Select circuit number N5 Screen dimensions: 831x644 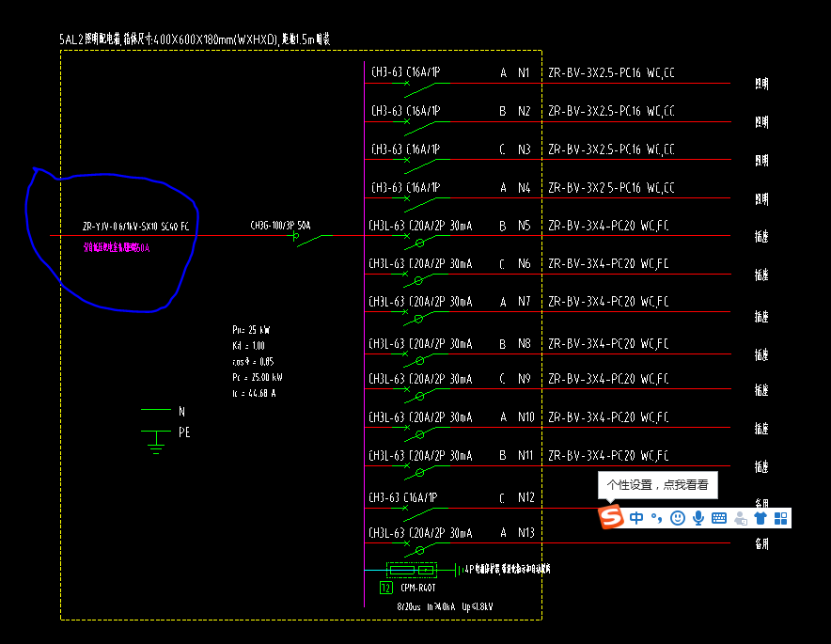point(524,226)
